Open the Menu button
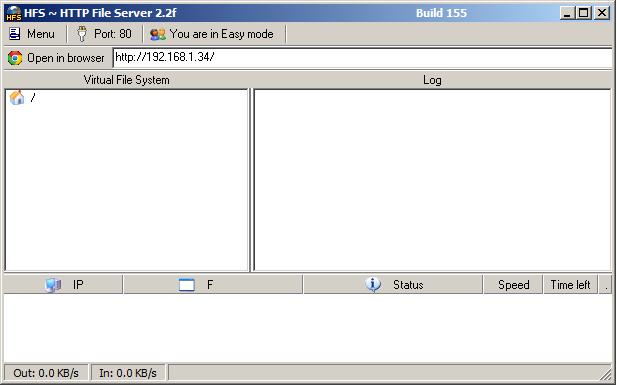Viewport: 617px width, 386px height. pyautogui.click(x=32, y=34)
